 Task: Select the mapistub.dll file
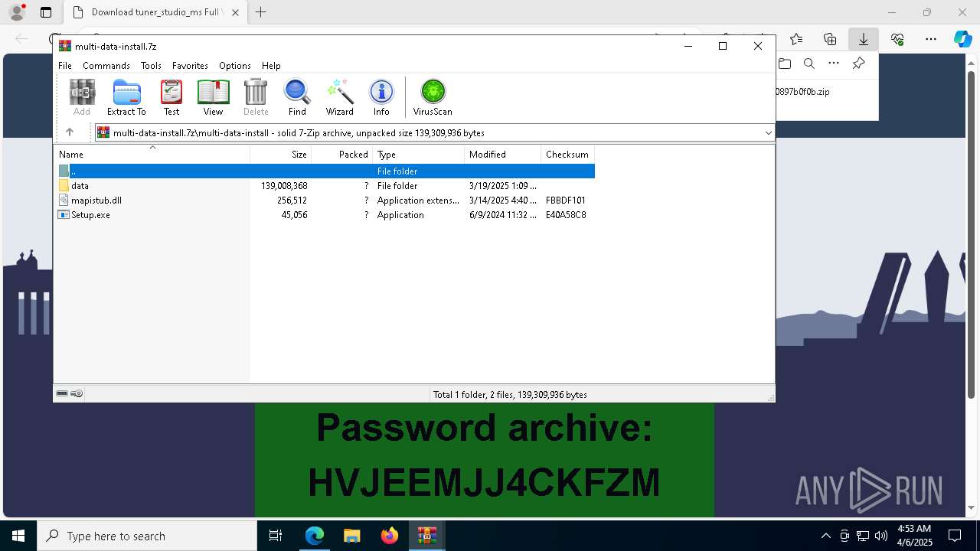[325, 201]
